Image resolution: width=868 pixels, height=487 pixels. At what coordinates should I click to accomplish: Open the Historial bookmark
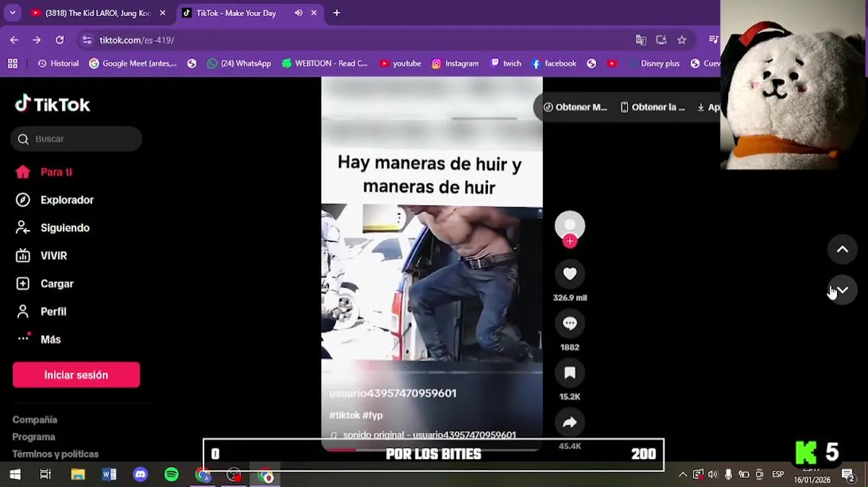(58, 63)
